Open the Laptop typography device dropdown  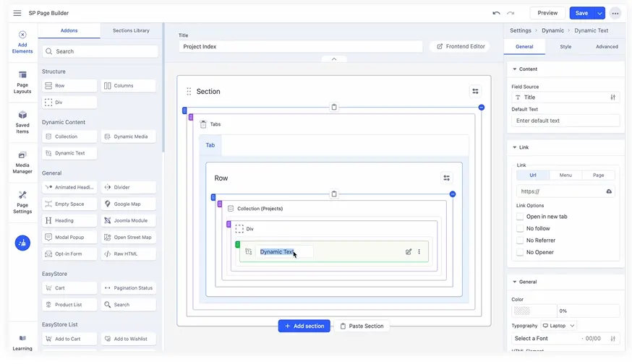[x=558, y=326]
